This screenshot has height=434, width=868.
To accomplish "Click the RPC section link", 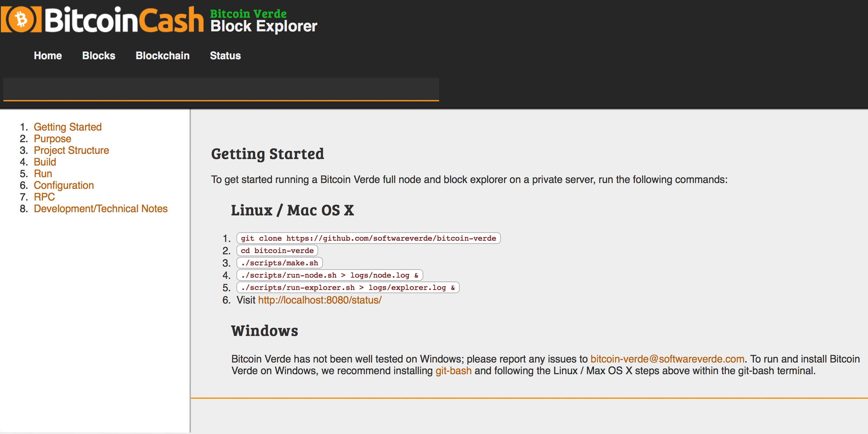I will pos(44,197).
